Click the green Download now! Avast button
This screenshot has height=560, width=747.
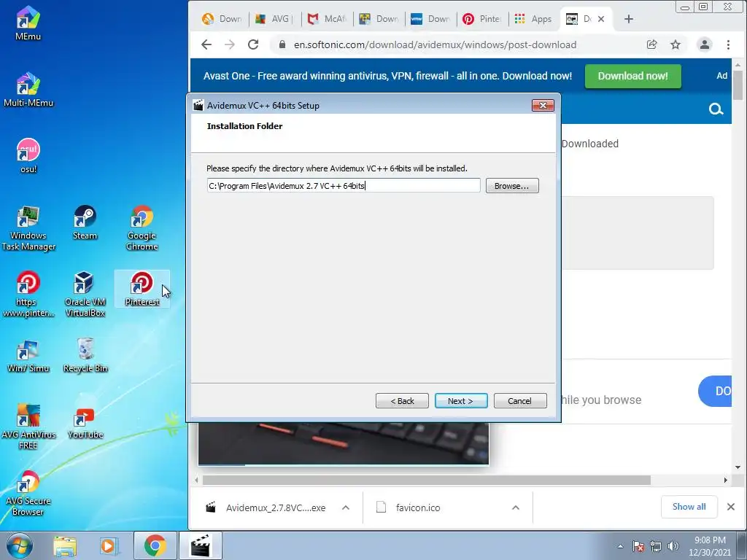click(x=632, y=76)
